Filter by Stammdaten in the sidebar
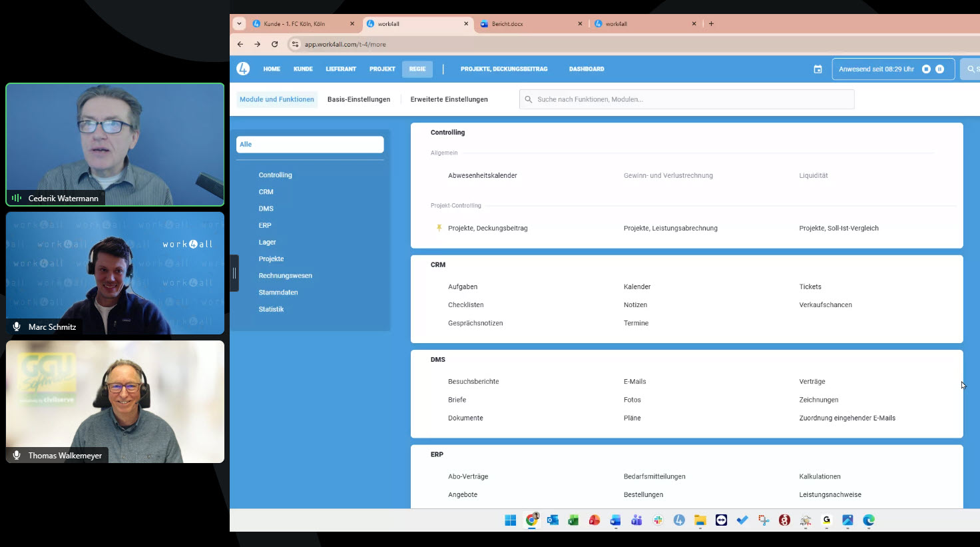The image size is (980, 547). (278, 292)
